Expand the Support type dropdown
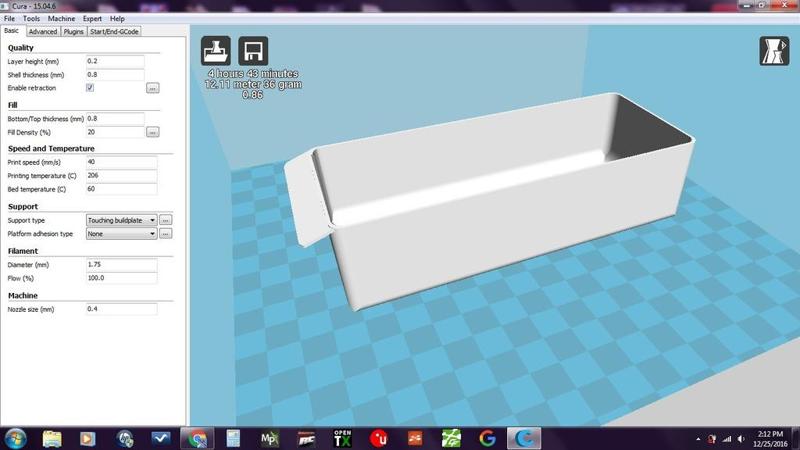Viewport: 800px width, 450px height. (x=121, y=220)
